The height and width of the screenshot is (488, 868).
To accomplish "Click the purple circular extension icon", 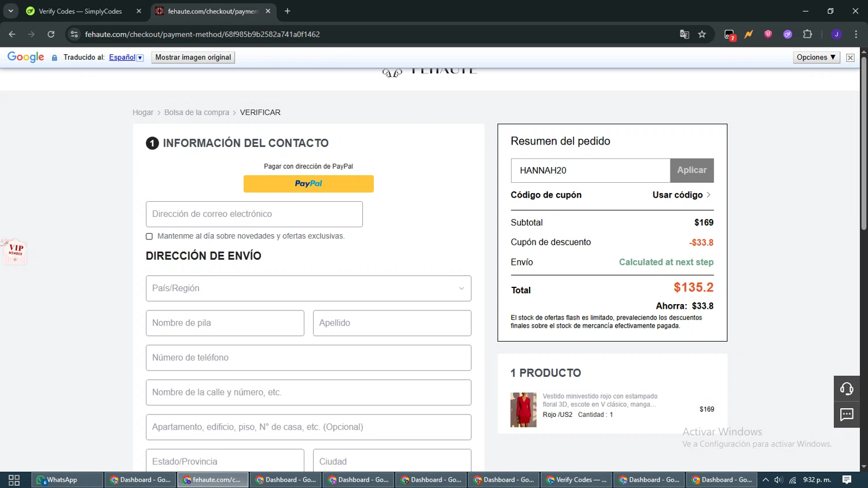I will pos(788,34).
